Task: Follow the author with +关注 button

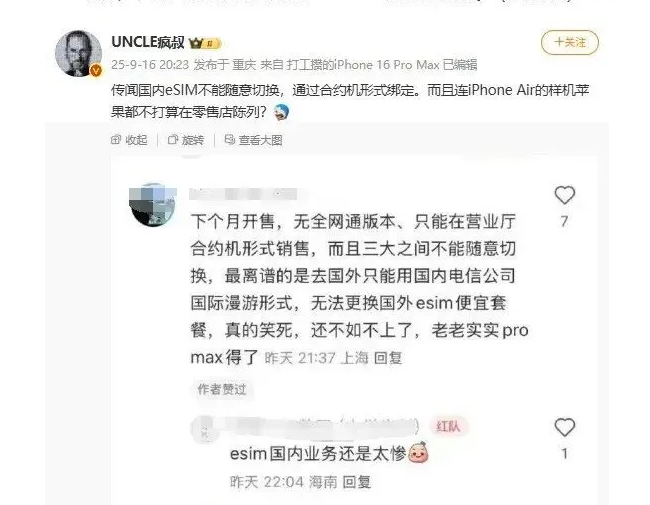Action: coord(570,42)
